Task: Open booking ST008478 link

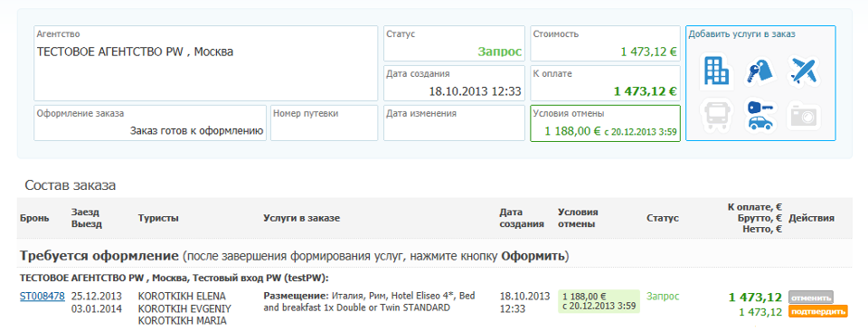Action: [x=42, y=296]
